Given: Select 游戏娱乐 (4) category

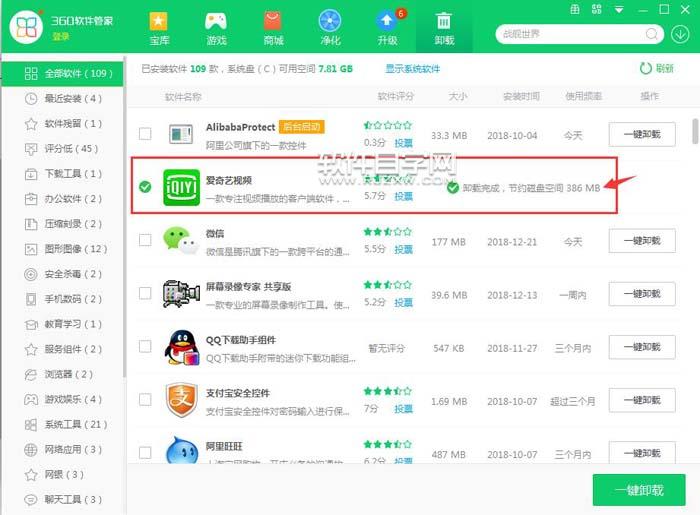Looking at the screenshot, I should [62, 399].
